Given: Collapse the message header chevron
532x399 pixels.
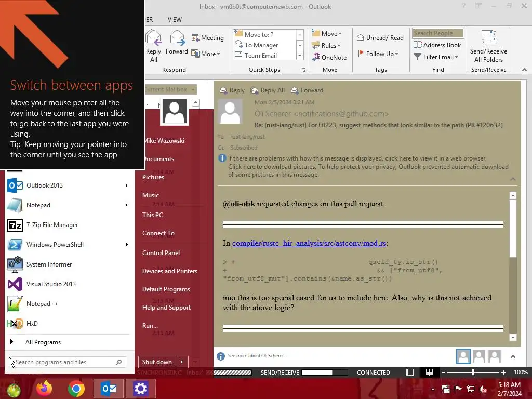Looking at the screenshot, I should (513, 179).
